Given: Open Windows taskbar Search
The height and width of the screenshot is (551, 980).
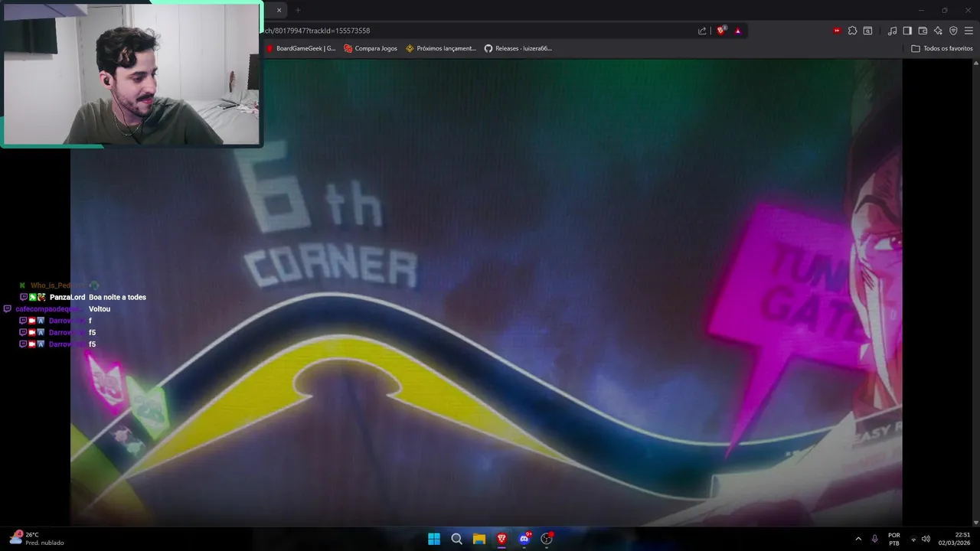Looking at the screenshot, I should coord(457,539).
